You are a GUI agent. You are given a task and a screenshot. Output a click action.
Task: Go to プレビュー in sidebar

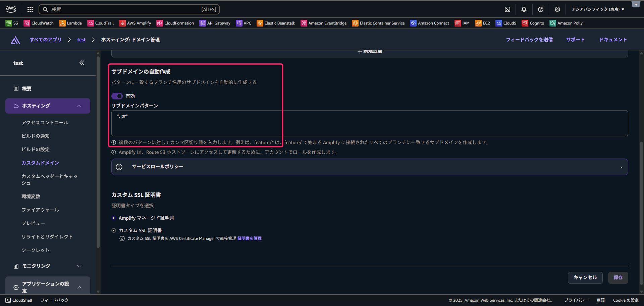click(33, 223)
